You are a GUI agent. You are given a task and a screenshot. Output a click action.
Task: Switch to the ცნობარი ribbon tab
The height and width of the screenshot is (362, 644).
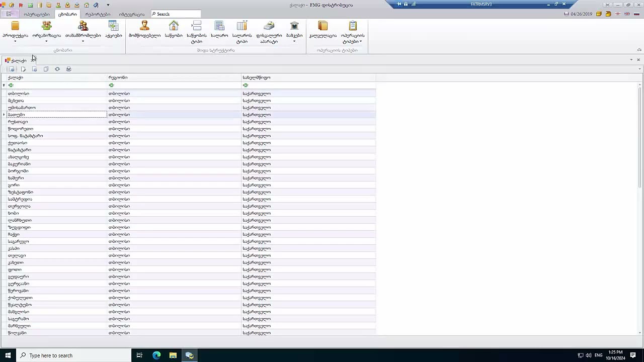click(67, 14)
